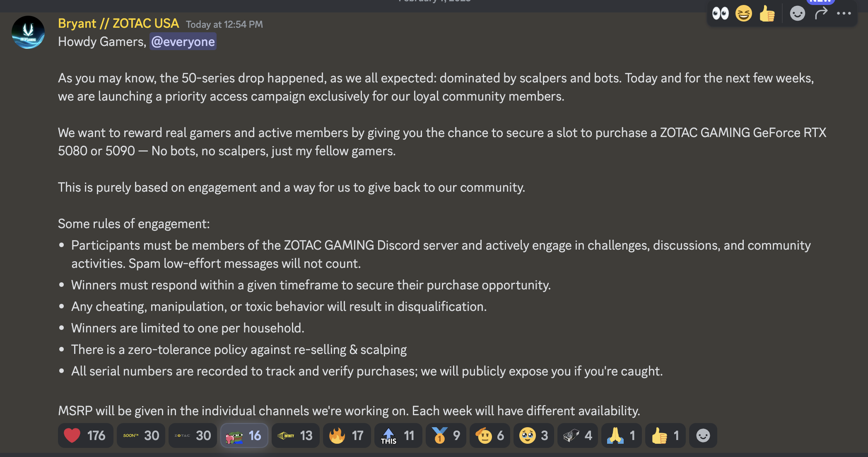Open the More options three-dot menu
Viewport: 868px width, 457px height.
click(x=844, y=14)
